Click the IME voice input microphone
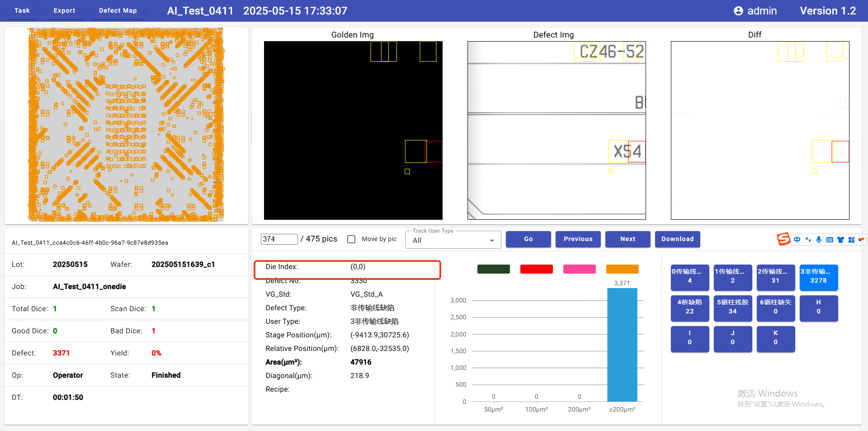 819,240
